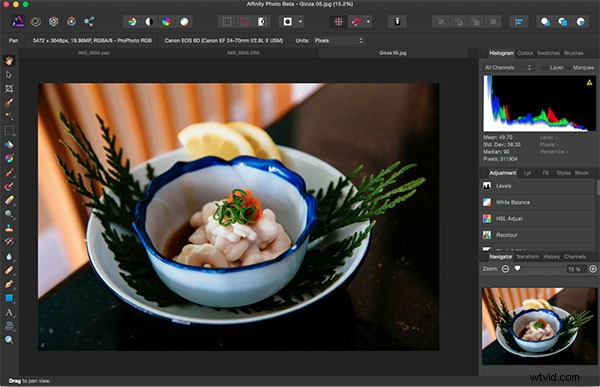Enable the Marquee histogram checkbox
600x387 pixels.
point(569,68)
